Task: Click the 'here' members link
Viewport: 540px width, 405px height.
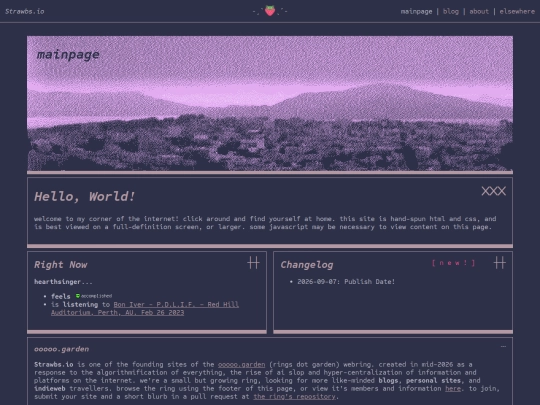Action: 453,388
